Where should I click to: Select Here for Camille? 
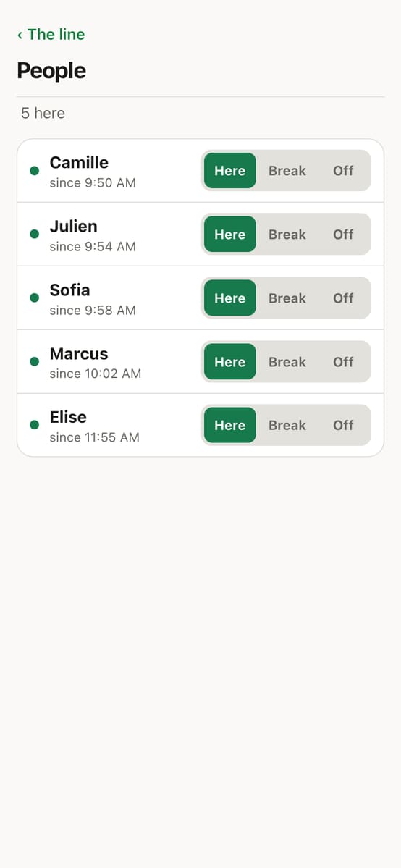230,171
